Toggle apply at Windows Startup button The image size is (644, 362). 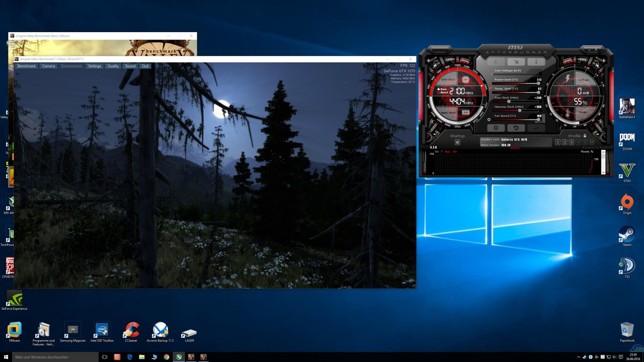tap(457, 142)
